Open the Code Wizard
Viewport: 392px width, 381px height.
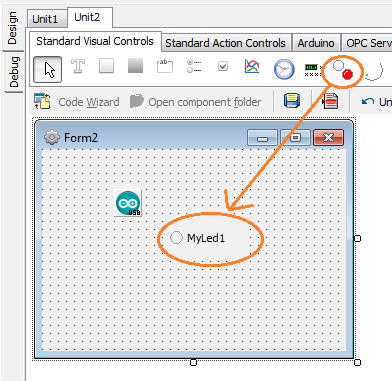point(77,102)
